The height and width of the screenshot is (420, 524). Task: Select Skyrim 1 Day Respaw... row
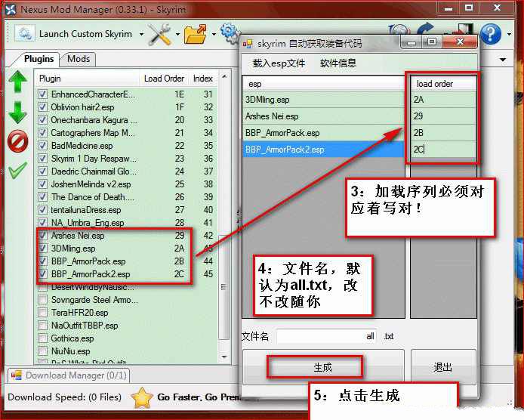[126, 158]
